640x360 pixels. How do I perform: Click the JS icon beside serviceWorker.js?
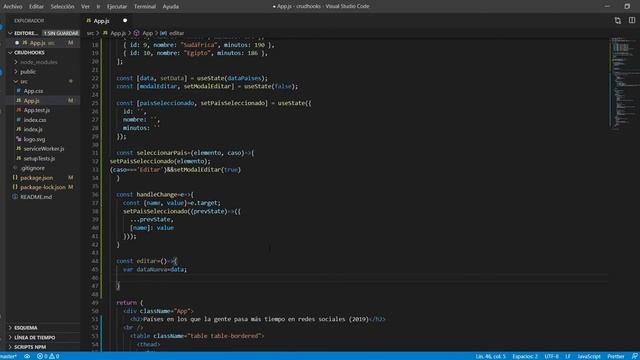click(18, 149)
